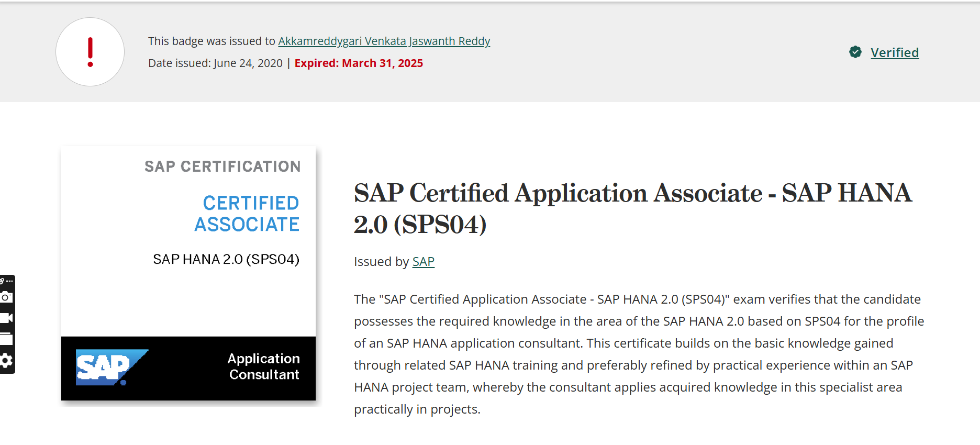Open Akkamreddygari Venkata Jaswanth Reddy profile link
980x445 pixels.
tap(384, 41)
